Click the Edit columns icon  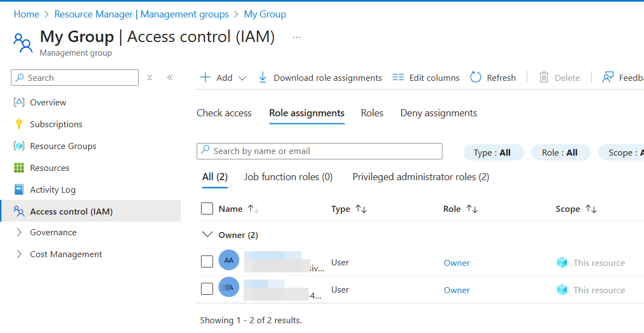pos(398,77)
